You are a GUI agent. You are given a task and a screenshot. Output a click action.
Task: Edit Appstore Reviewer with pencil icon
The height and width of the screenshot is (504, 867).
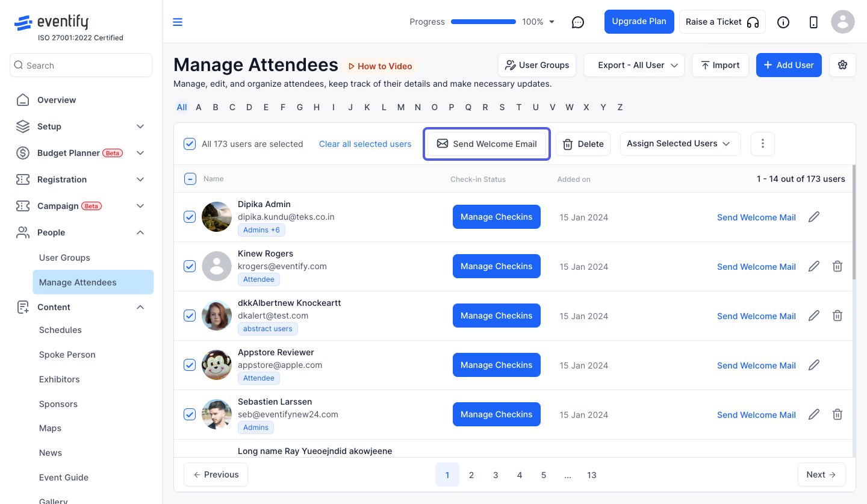tap(814, 365)
